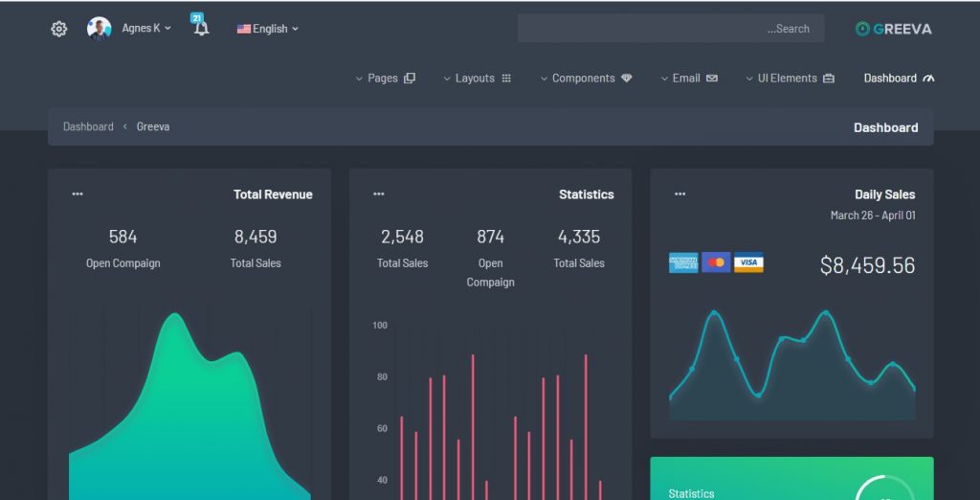Open Total Revenue card options menu
980x500 pixels.
(x=78, y=194)
